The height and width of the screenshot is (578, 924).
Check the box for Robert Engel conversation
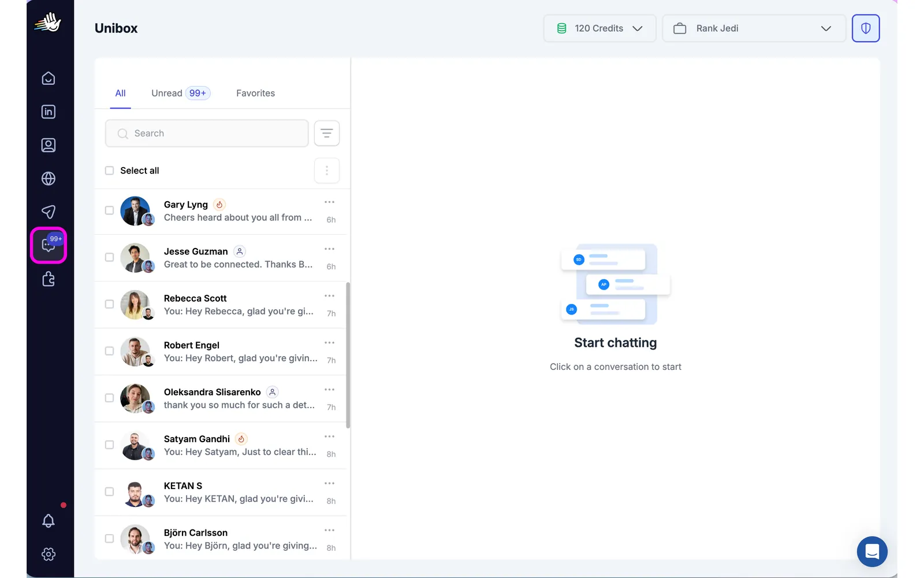pos(109,351)
